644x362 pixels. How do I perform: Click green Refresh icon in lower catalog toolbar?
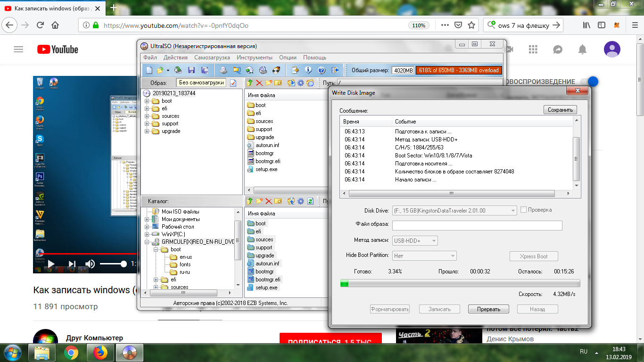[310, 201]
